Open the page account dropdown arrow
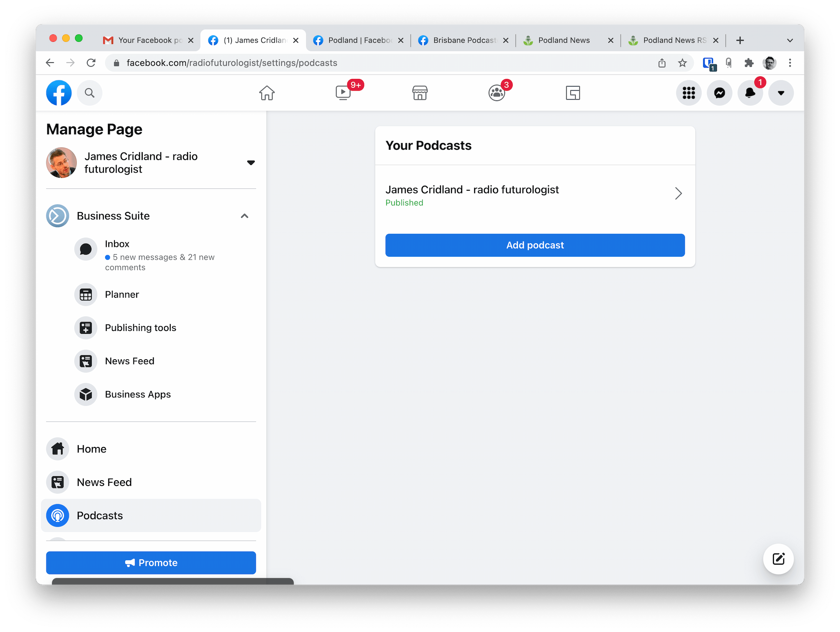The width and height of the screenshot is (840, 632). coord(252,162)
